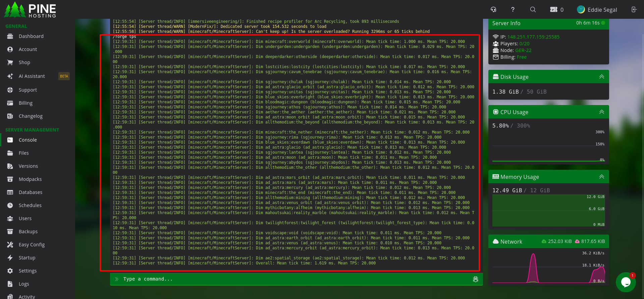
Task: Click the twilightforest:twilight_forest log line
Action: (x=293, y=225)
